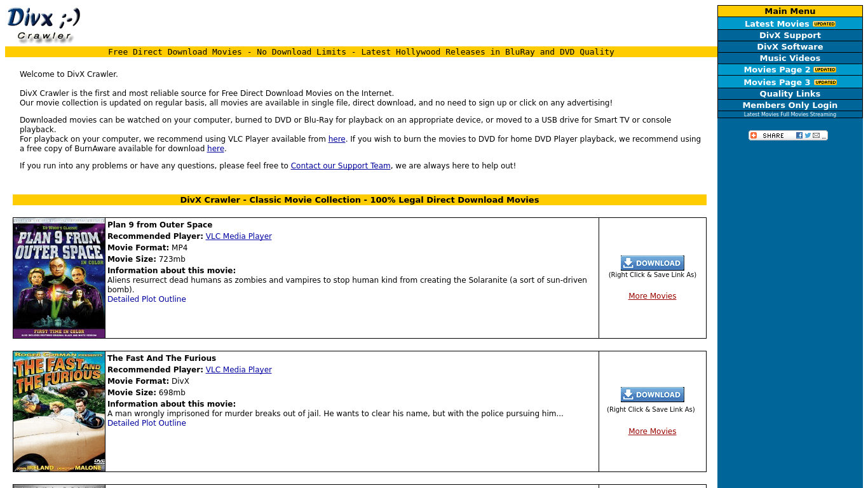Click the 'Movie Format: MP4' text

pyautogui.click(x=147, y=248)
